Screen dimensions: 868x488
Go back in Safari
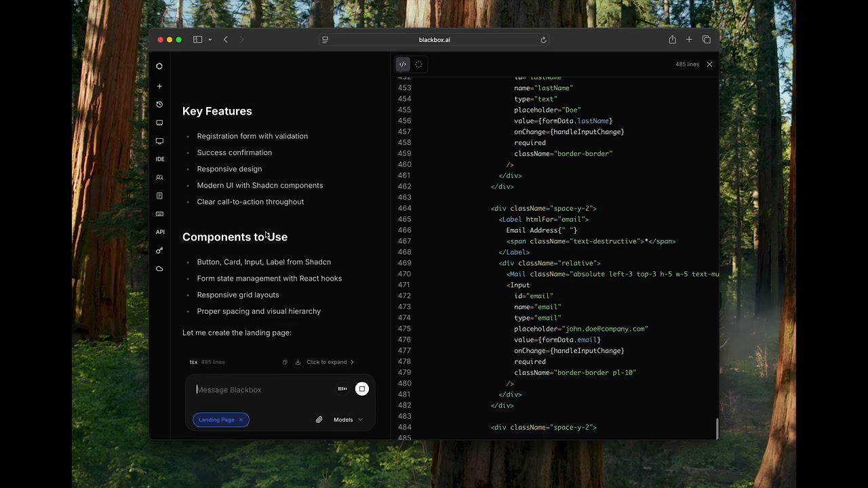[x=226, y=40]
